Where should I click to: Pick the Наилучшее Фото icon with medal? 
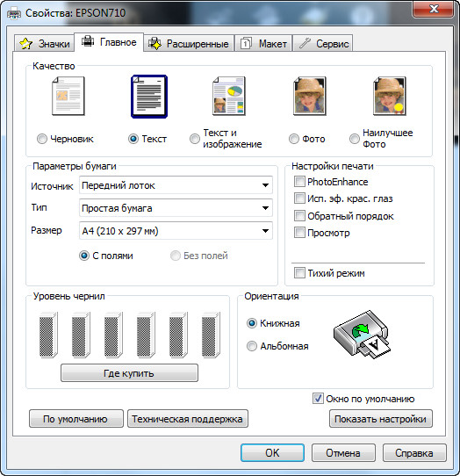tap(390, 97)
